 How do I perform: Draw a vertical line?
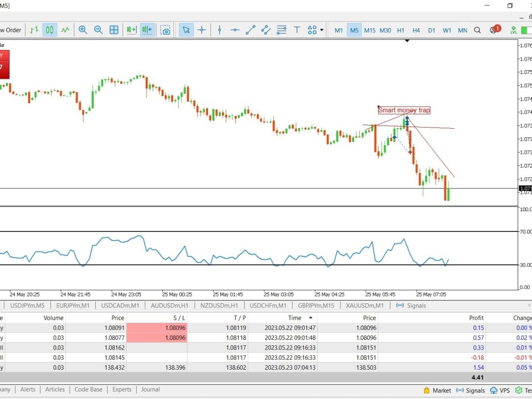coord(220,30)
